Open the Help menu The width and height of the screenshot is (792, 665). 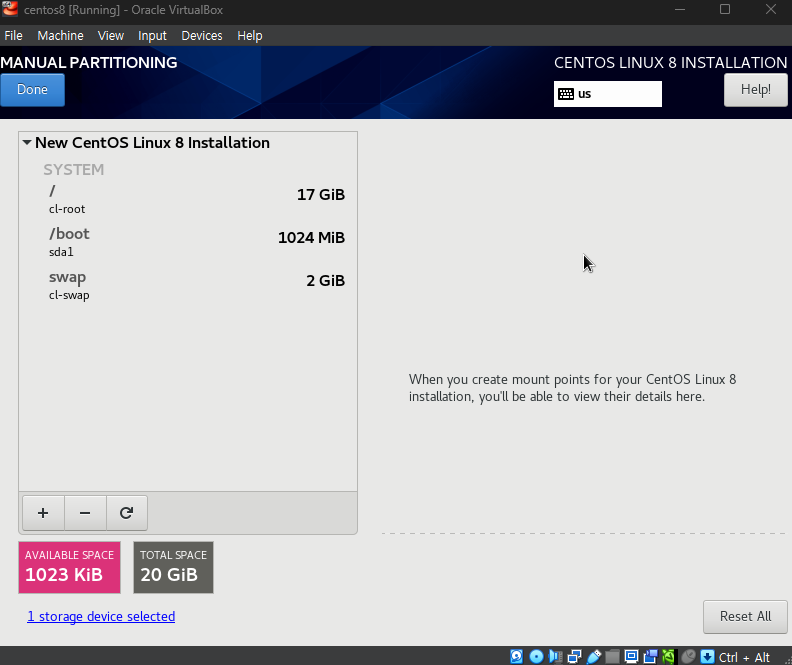coord(250,36)
